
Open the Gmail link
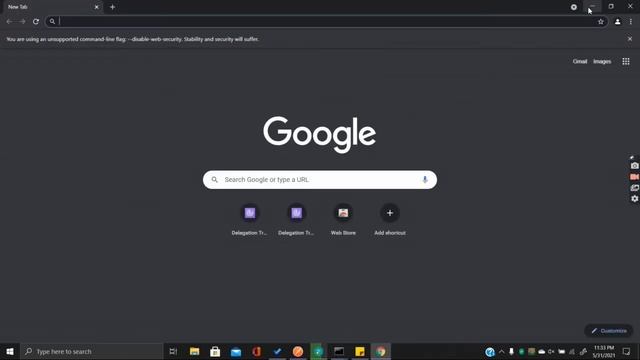580,62
